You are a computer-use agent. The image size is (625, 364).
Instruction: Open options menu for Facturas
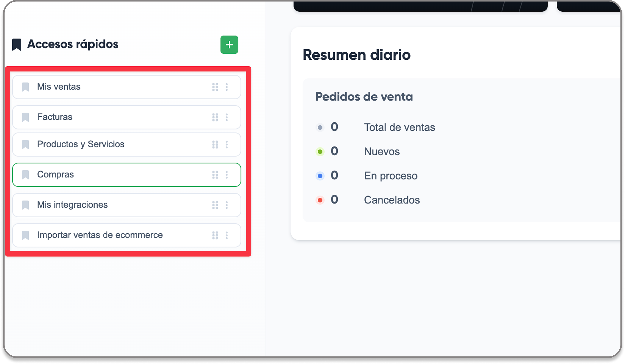pyautogui.click(x=227, y=117)
